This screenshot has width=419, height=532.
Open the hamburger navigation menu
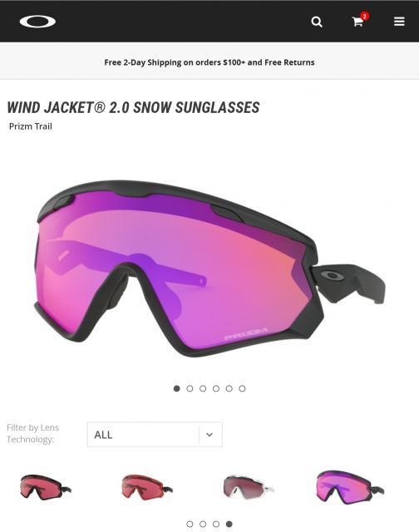[399, 22]
